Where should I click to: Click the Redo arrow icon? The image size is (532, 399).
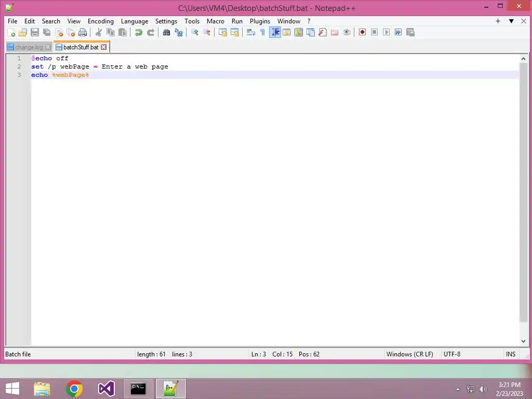point(150,32)
